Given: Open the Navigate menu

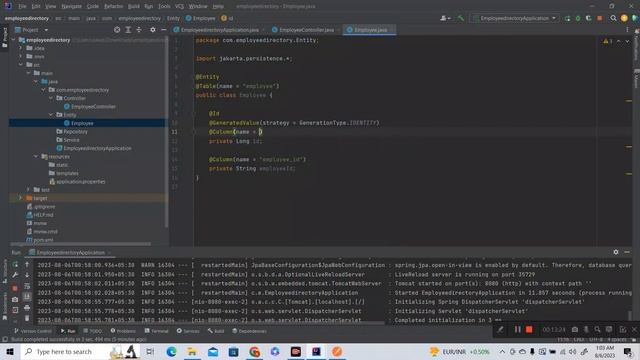Looking at the screenshot, I should (x=71, y=6).
